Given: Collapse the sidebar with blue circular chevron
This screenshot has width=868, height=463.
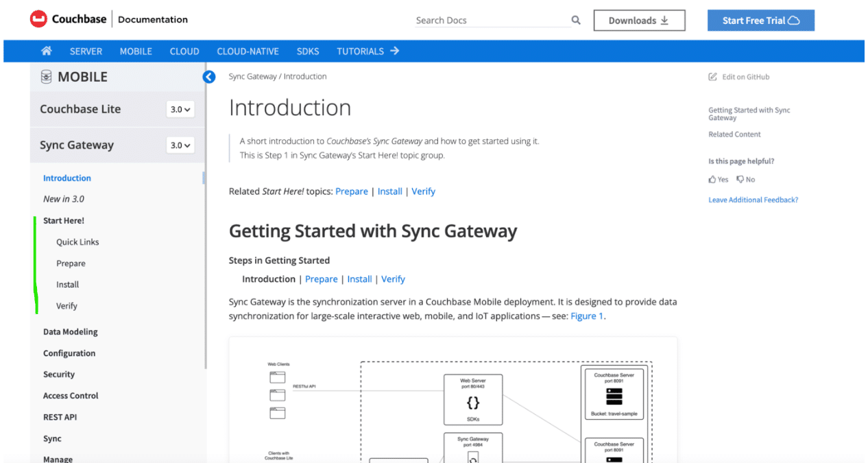Looking at the screenshot, I should pyautogui.click(x=209, y=77).
